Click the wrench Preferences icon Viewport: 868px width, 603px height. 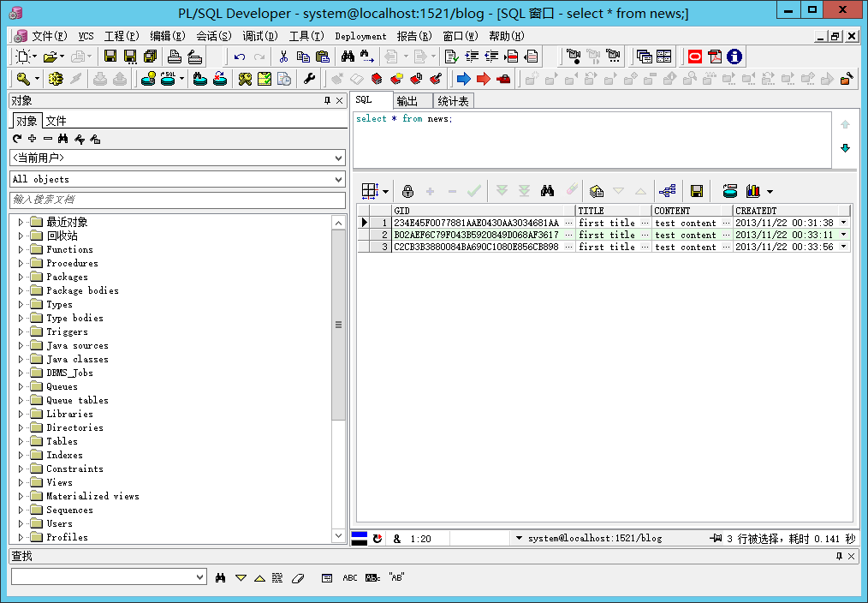309,79
